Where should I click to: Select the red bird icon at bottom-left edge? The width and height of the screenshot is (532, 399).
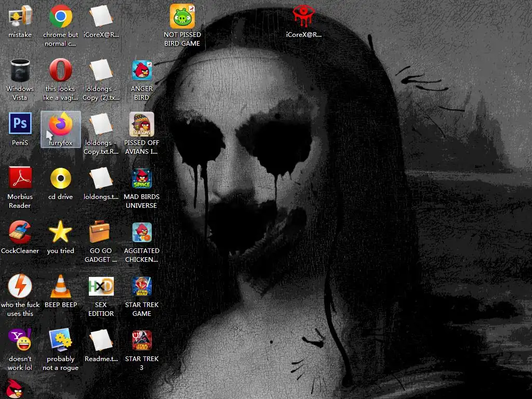[x=15, y=389]
